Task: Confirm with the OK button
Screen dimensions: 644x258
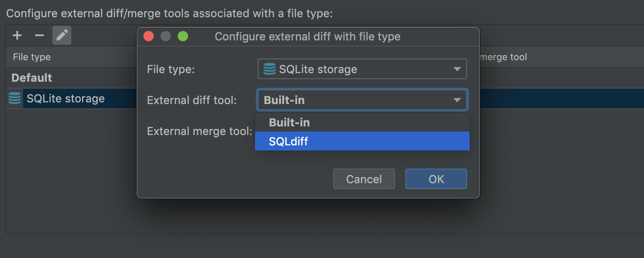Action: click(x=436, y=179)
